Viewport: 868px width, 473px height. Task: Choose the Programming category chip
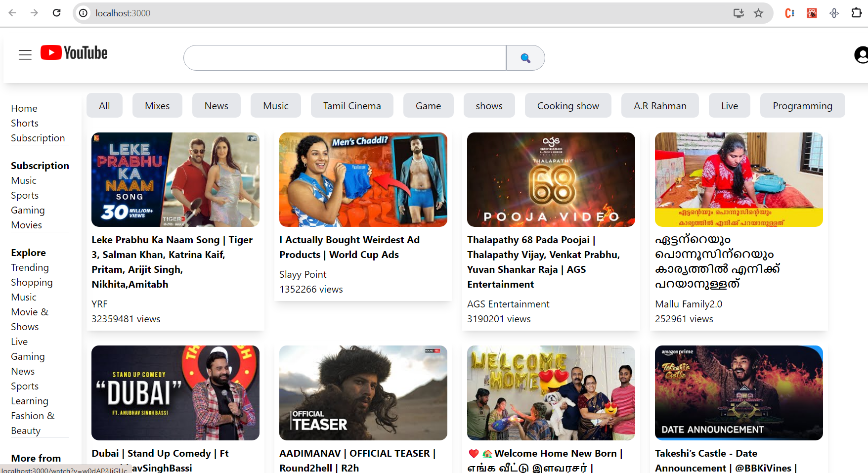point(802,106)
